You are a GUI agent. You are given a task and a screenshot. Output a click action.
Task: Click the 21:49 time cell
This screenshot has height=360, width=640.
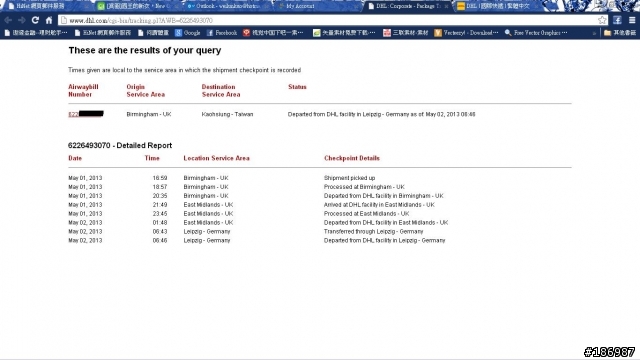pos(160,205)
